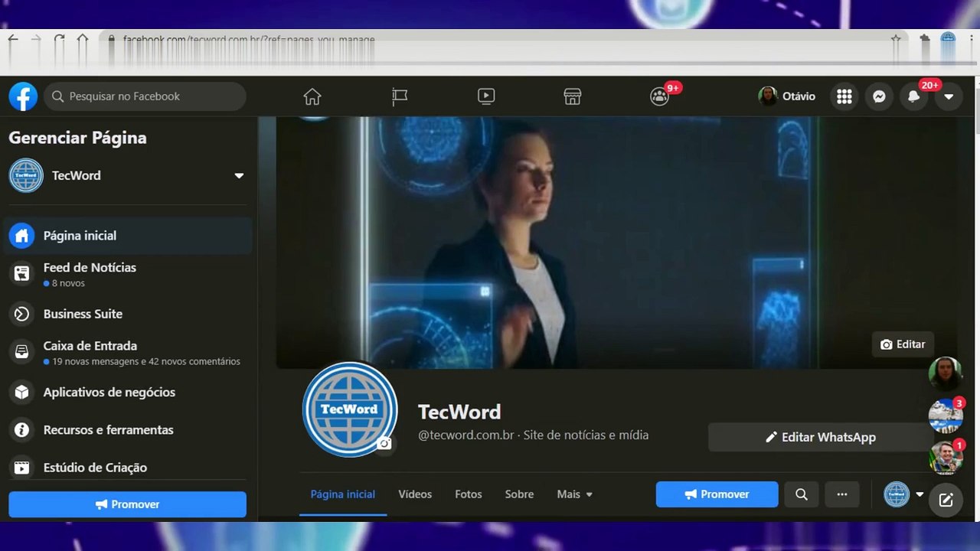
Task: Open Business Suite in the sidebar
Action: (x=128, y=314)
